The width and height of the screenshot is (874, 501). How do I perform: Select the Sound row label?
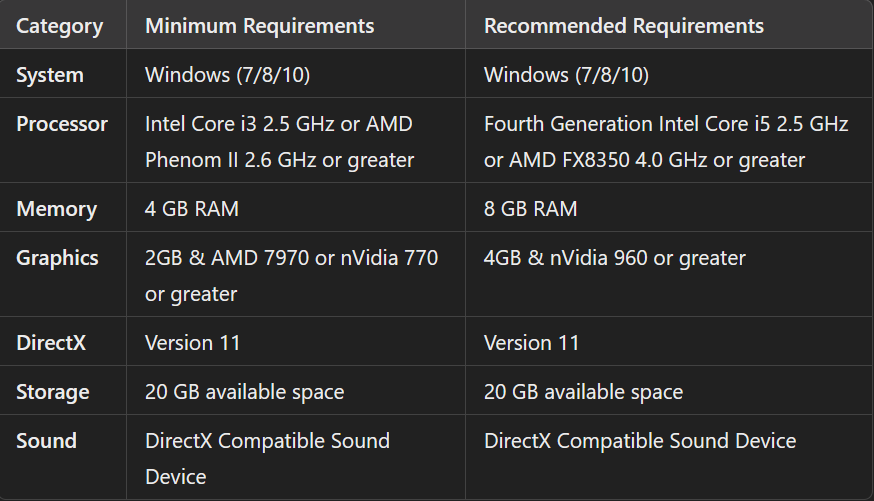point(46,441)
